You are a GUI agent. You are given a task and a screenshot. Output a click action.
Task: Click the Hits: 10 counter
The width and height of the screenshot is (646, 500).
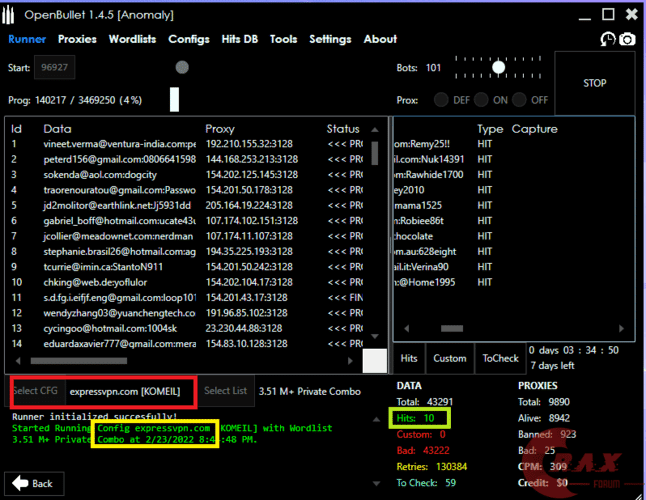(415, 418)
